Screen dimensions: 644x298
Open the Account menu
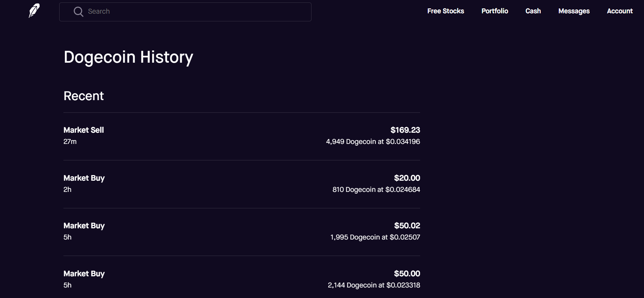(619, 11)
